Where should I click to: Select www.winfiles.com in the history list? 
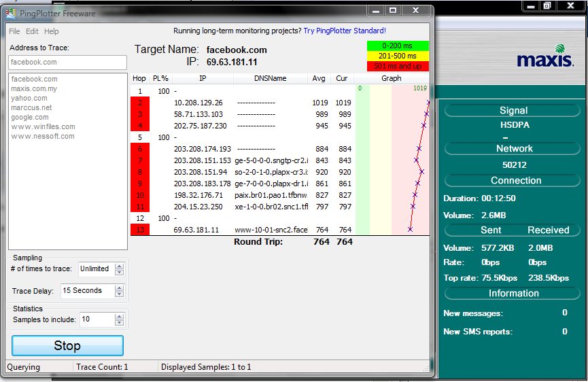(x=43, y=126)
